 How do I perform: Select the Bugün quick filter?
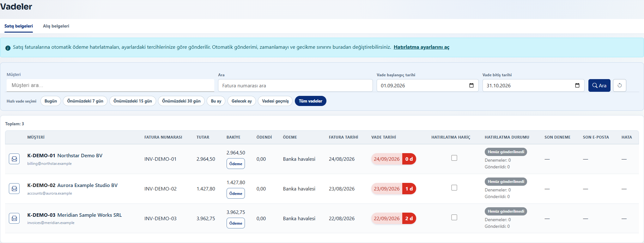tap(51, 101)
